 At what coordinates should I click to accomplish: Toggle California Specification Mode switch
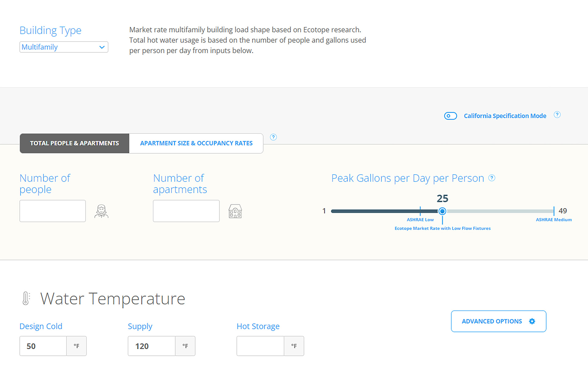point(450,116)
